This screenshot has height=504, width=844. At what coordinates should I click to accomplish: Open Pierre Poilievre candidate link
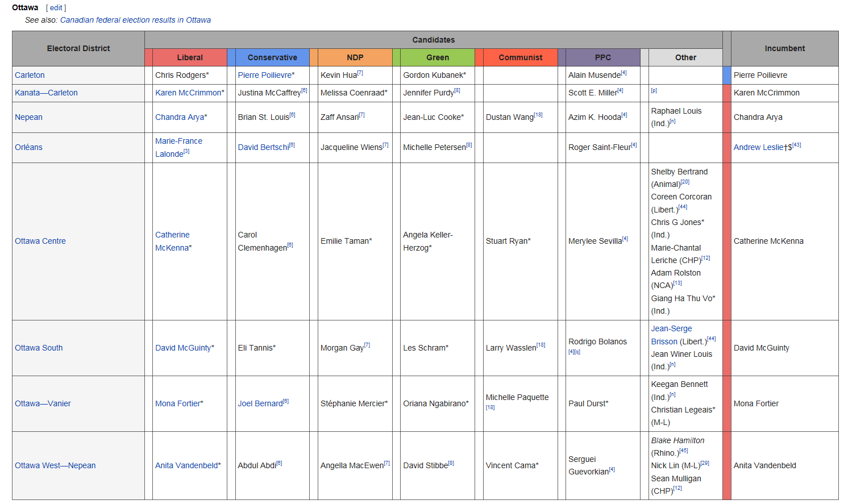point(264,75)
